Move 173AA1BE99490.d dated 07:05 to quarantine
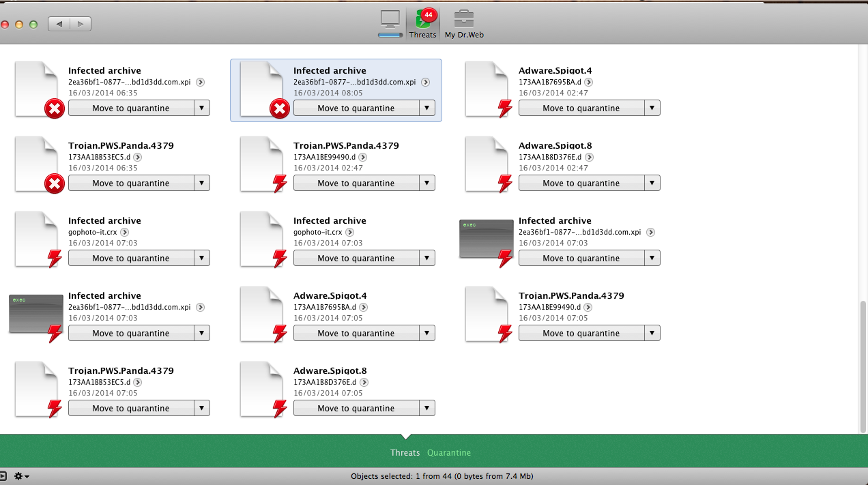 (581, 333)
